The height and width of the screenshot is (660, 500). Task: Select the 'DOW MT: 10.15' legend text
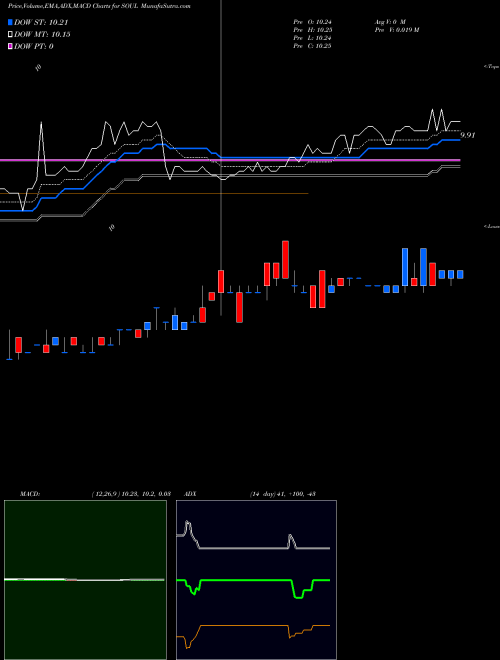(x=42, y=35)
